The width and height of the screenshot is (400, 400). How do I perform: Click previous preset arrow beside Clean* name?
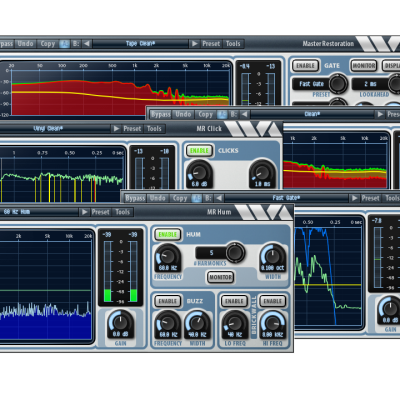[x=245, y=114]
